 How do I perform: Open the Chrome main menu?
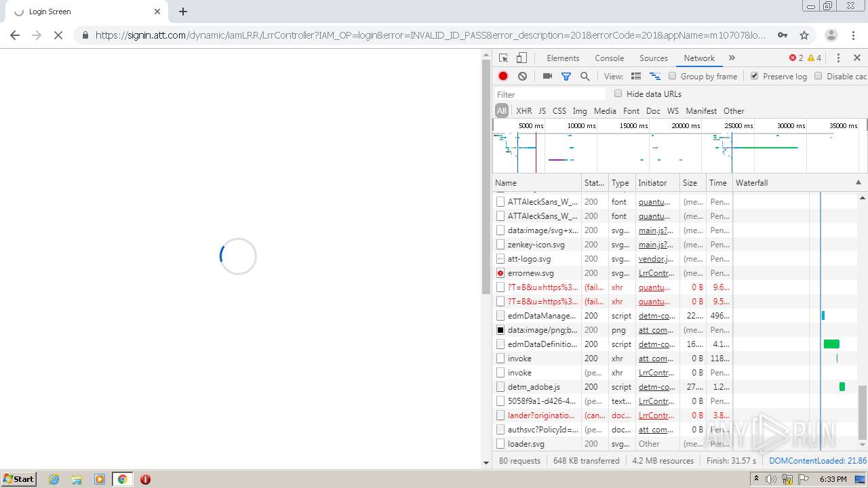pyautogui.click(x=853, y=35)
